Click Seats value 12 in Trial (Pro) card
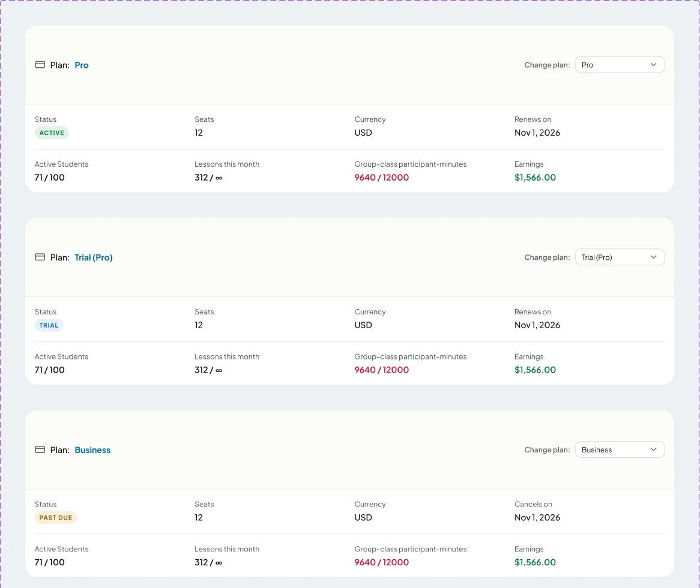Viewport: 700px width, 588px height. coord(199,325)
